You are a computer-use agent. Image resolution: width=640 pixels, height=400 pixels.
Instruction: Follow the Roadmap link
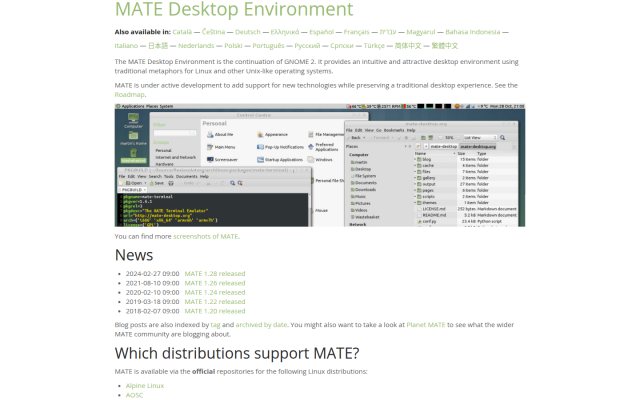[129, 95]
